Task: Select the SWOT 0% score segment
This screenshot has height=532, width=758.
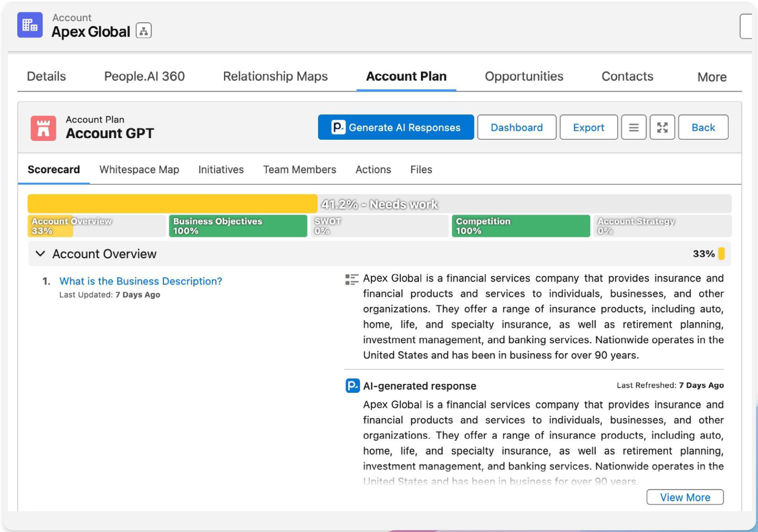Action: click(x=380, y=226)
